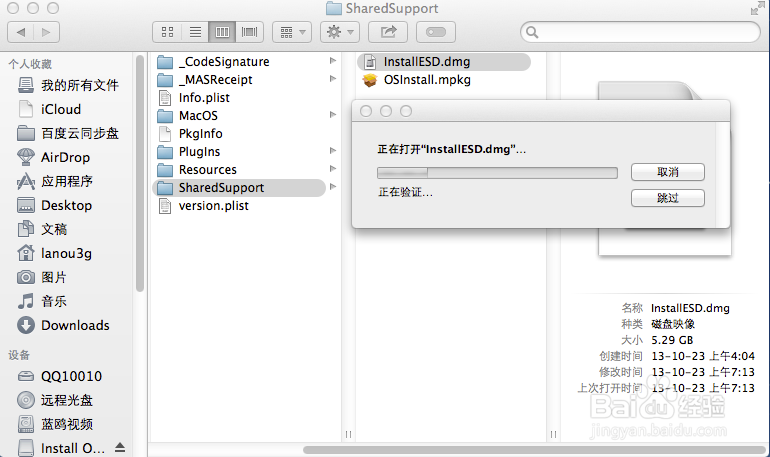The image size is (770, 457).
Task: Click the horizontal scrollbar at bottom
Action: coord(534,450)
